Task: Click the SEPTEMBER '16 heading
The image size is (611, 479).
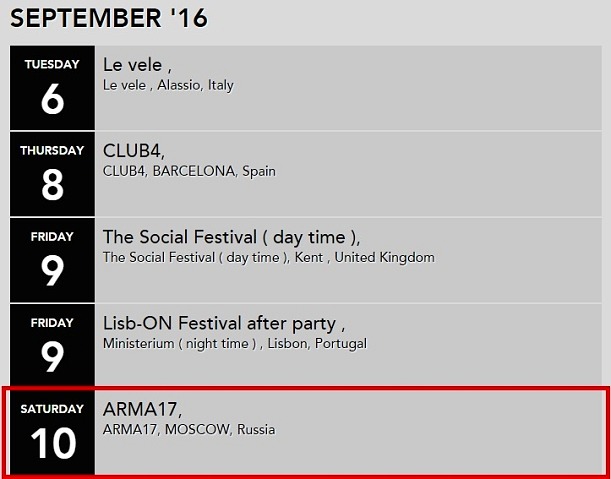Action: [x=110, y=18]
